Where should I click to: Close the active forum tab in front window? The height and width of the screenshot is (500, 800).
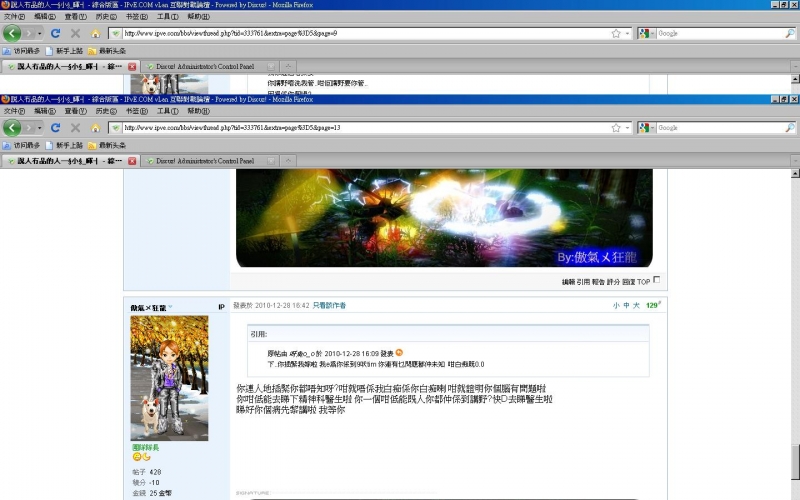pyautogui.click(x=132, y=161)
